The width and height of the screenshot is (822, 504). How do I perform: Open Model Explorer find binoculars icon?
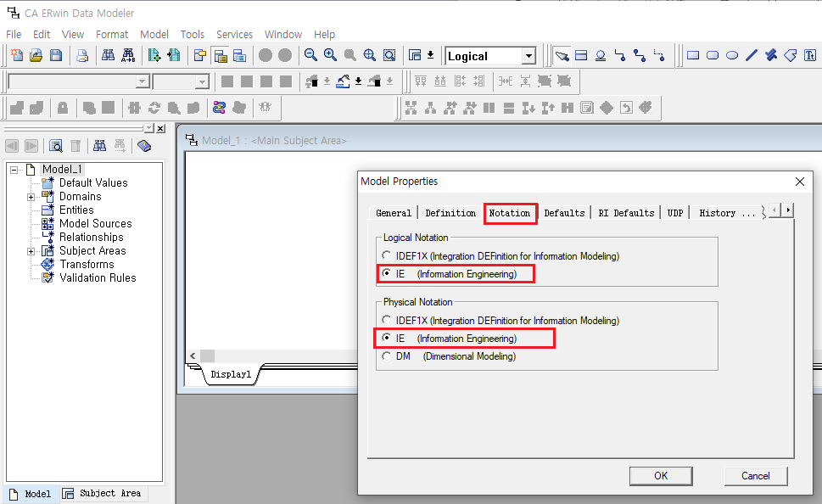[x=99, y=146]
